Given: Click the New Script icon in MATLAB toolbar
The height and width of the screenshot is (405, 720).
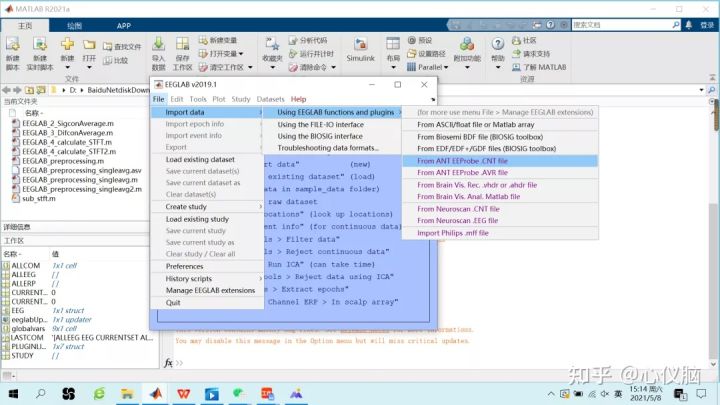Looking at the screenshot, I should pos(12,45).
